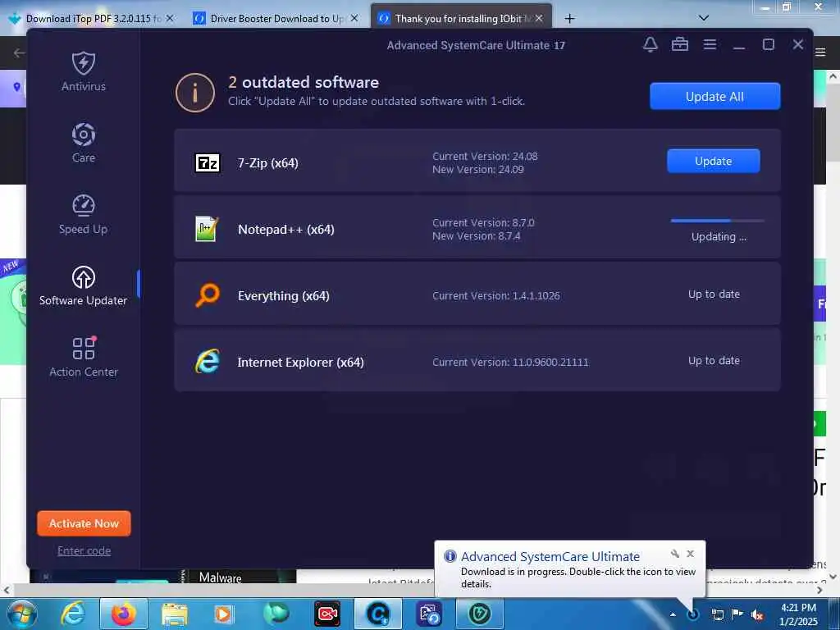The image size is (840, 630).
Task: Open the browser hamburger menu
Action: pyautogui.click(x=820, y=52)
